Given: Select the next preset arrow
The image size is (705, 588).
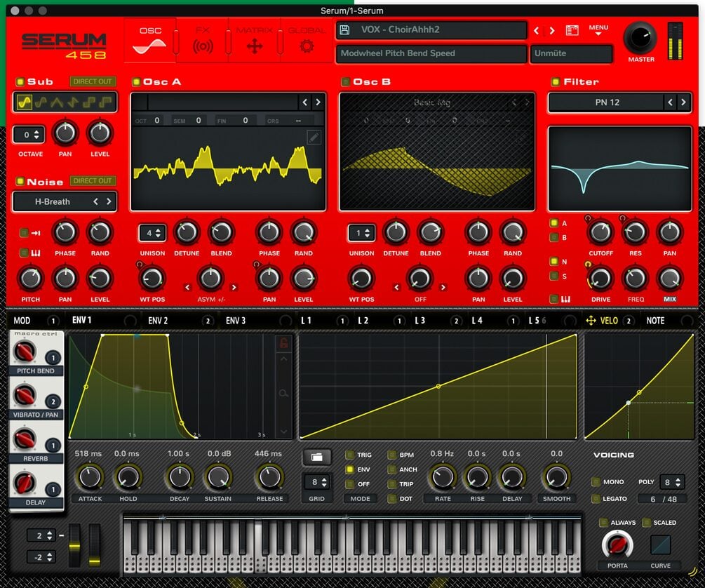Looking at the screenshot, I should [x=552, y=31].
